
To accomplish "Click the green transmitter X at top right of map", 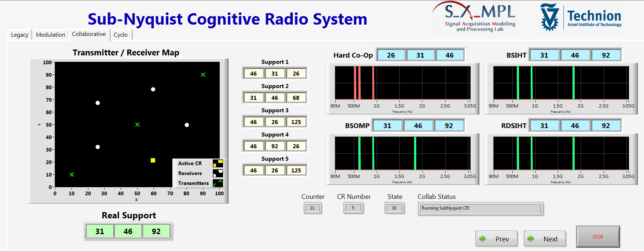I will click(203, 74).
